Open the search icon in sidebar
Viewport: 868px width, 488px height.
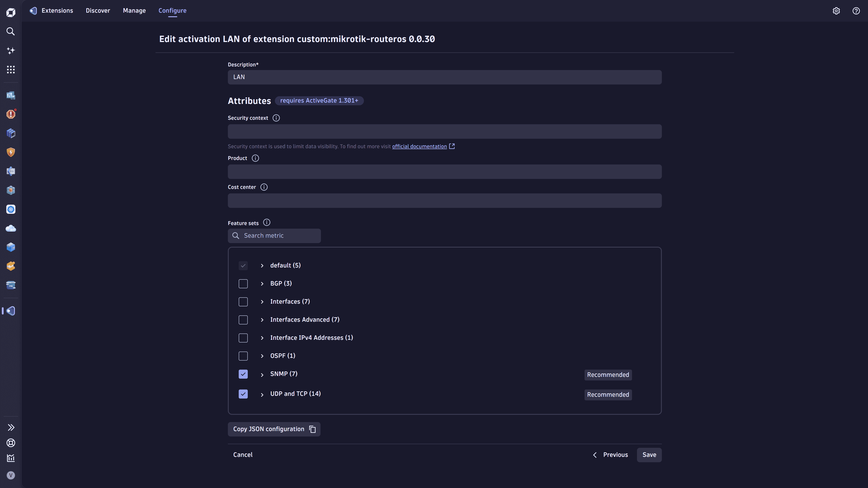pos(11,31)
